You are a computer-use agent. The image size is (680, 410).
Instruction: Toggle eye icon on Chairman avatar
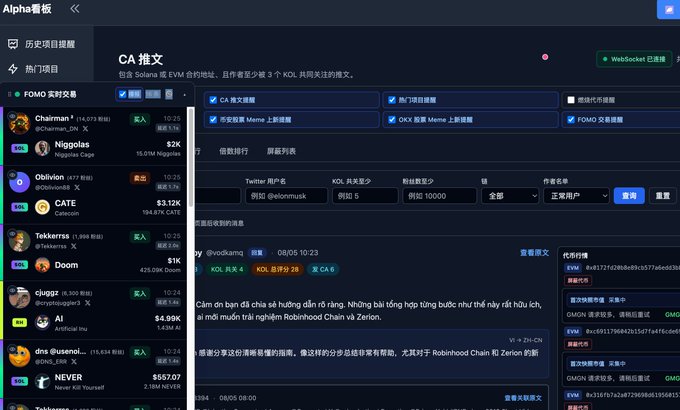click(x=12, y=116)
